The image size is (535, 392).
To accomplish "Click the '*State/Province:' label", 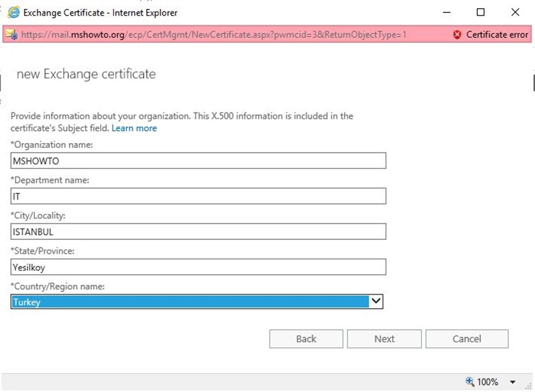I will click(42, 251).
